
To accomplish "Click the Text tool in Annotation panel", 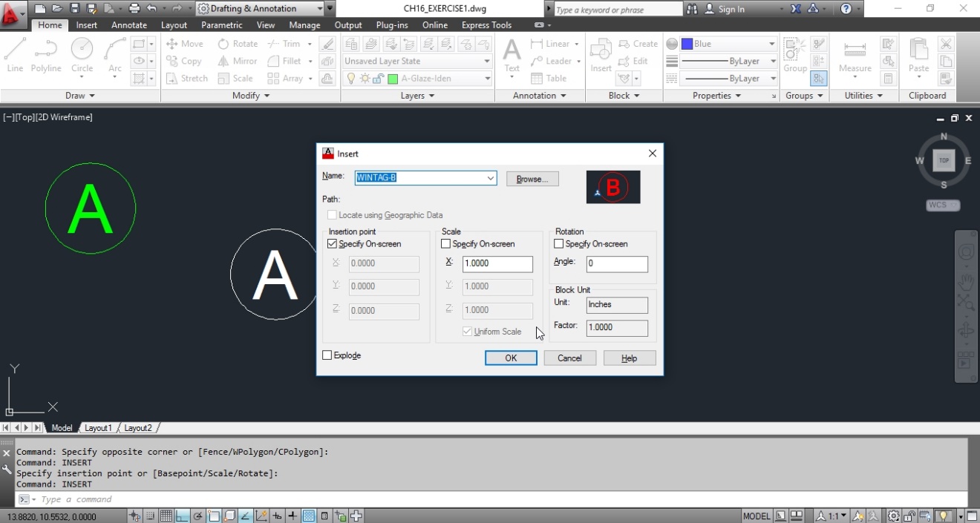I will pos(512,56).
